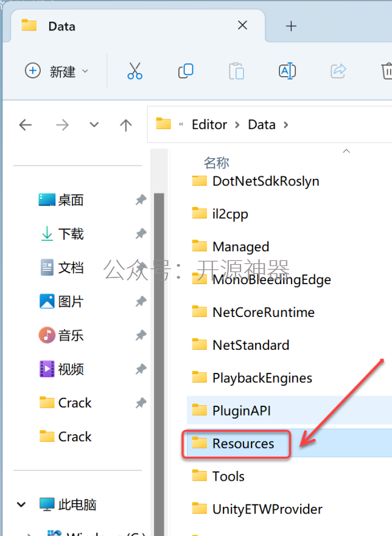Screen dimensions: 392x536
Task: Open the 新建 dropdown menu
Action: click(57, 71)
